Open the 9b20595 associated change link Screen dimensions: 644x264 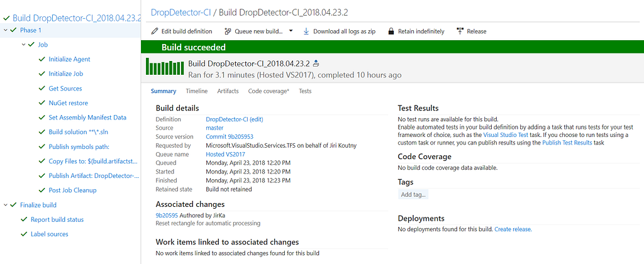pyautogui.click(x=167, y=215)
